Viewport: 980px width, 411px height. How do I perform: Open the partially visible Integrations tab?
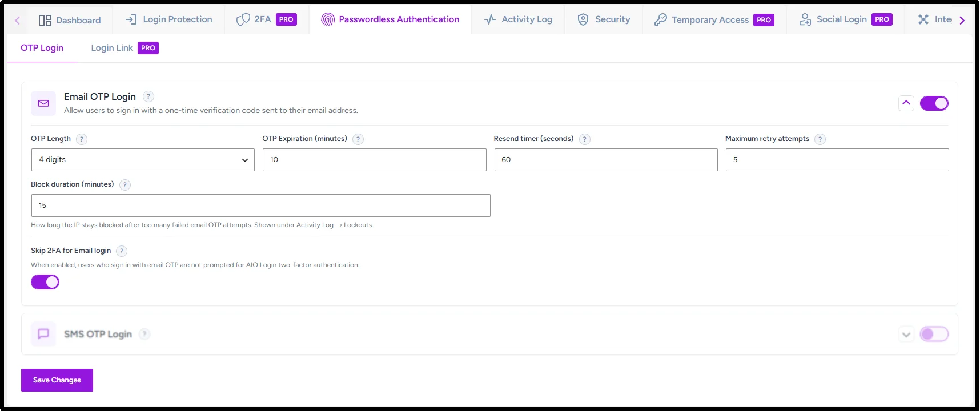934,19
